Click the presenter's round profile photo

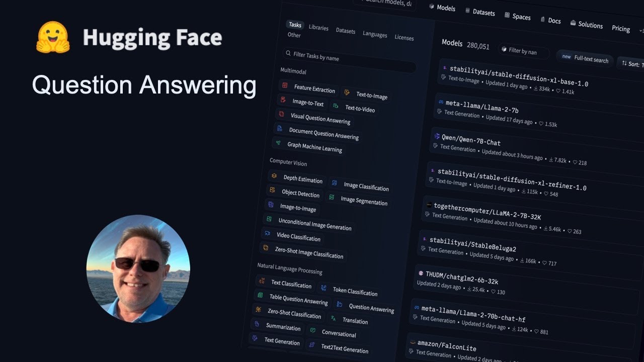click(x=138, y=268)
